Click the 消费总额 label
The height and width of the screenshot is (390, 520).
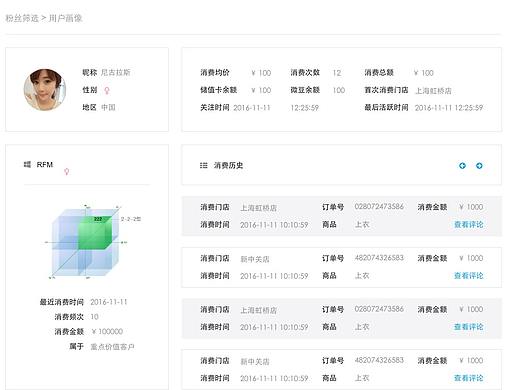coord(379,72)
